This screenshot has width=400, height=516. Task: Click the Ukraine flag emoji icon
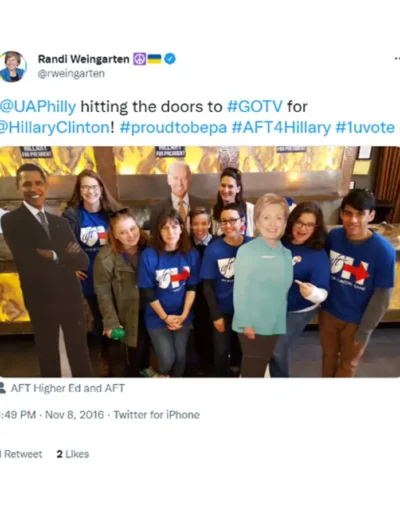tap(154, 59)
